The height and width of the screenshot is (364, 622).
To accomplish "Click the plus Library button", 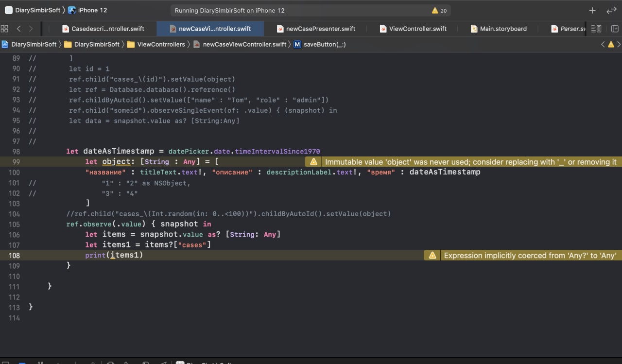I will [x=592, y=10].
